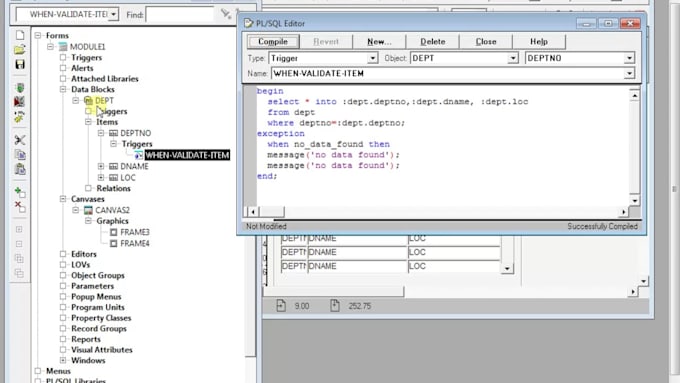Image resolution: width=680 pixels, height=383 pixels.
Task: Click the green plus Create icon
Action: [x=20, y=192]
